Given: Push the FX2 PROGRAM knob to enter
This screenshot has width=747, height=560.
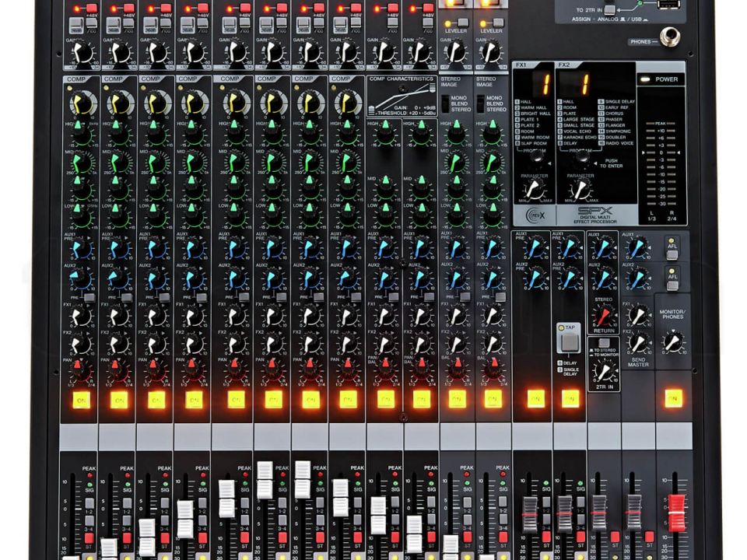Looking at the screenshot, I should coord(581,156).
